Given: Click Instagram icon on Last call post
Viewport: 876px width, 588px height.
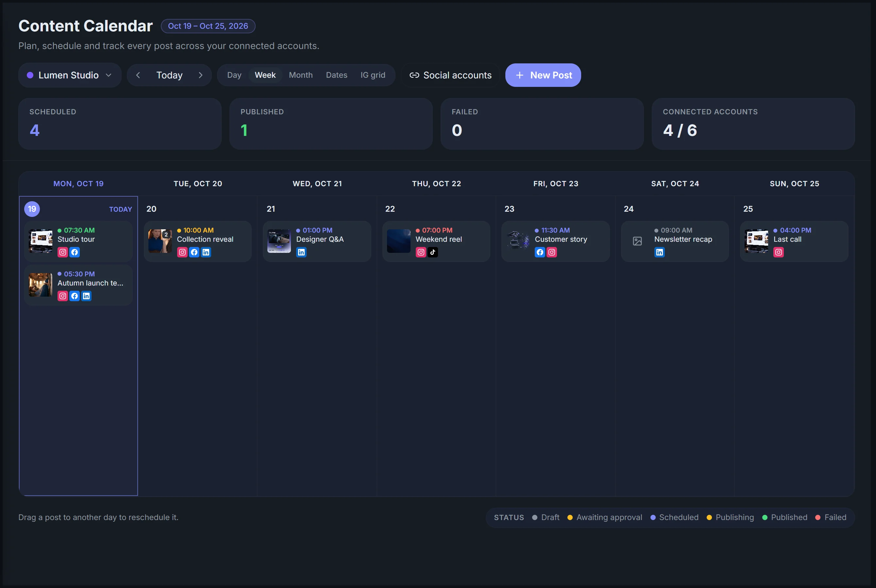Looking at the screenshot, I should point(779,253).
